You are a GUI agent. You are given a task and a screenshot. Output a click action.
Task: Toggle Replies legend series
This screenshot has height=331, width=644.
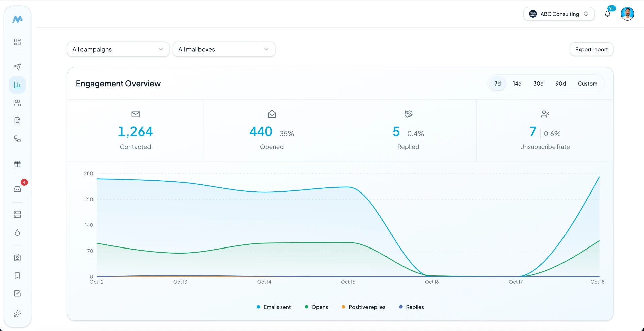tap(411, 307)
